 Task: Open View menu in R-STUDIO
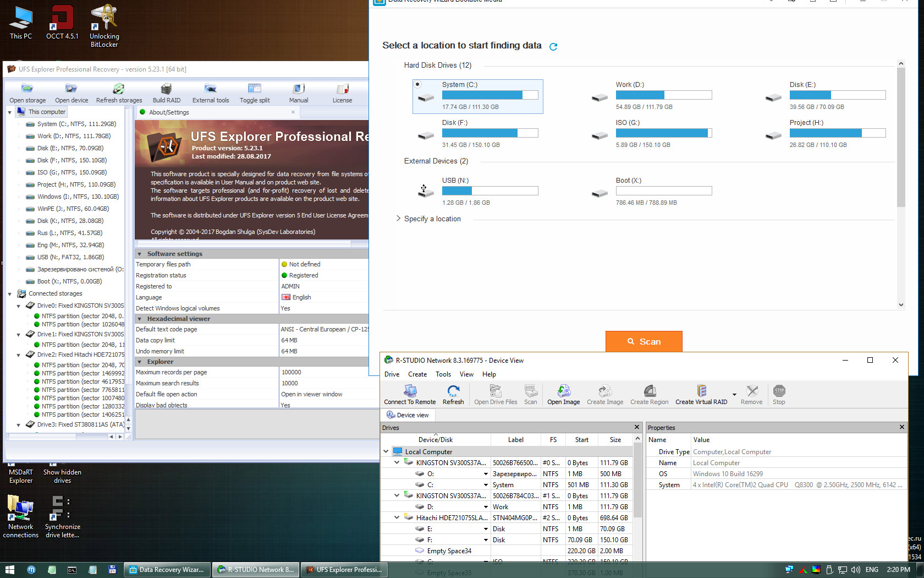click(x=466, y=374)
